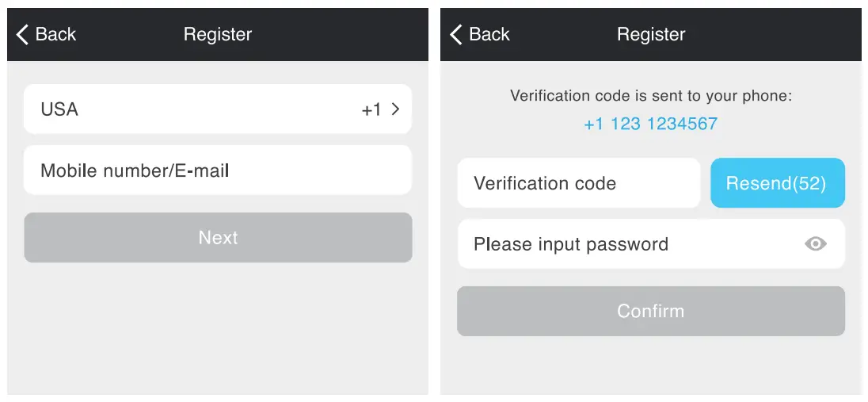Focus the Verification code field
The image size is (868, 402).
[x=578, y=183]
